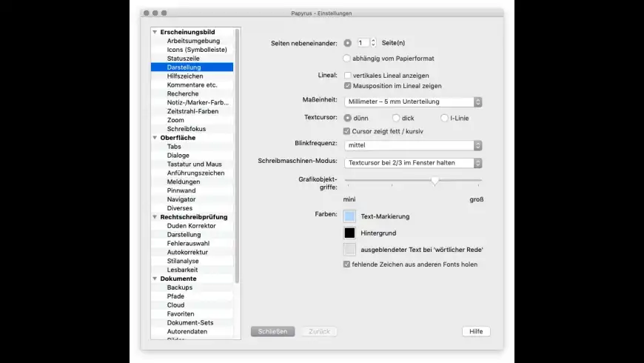This screenshot has height=363, width=644.
Task: Open the Hintergrund black color swatch
Action: tap(349, 233)
